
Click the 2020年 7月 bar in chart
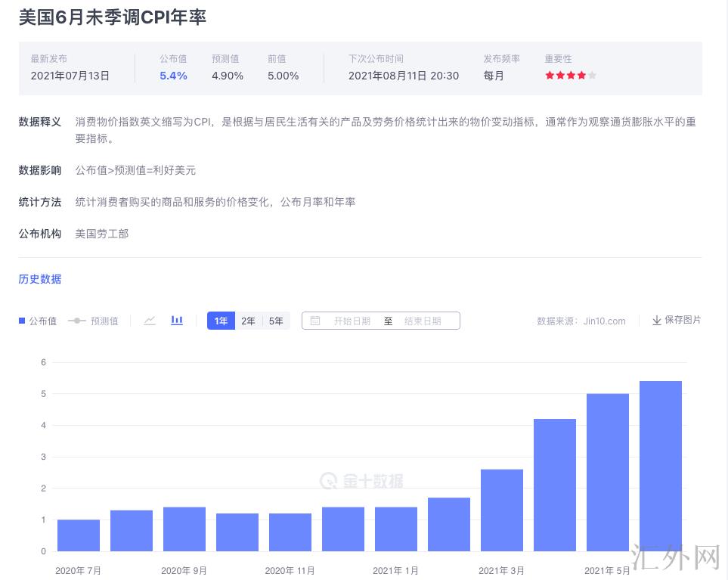point(79,535)
